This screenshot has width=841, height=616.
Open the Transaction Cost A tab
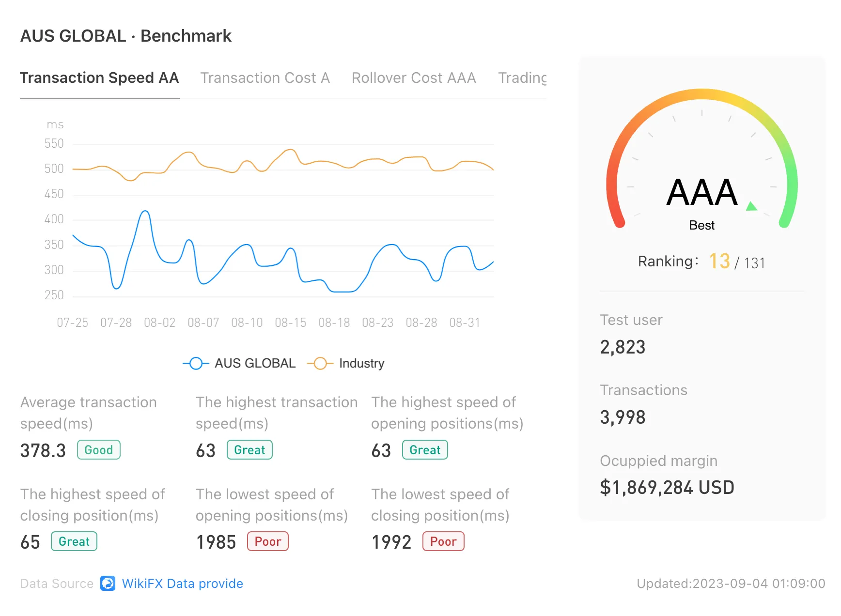tap(265, 77)
